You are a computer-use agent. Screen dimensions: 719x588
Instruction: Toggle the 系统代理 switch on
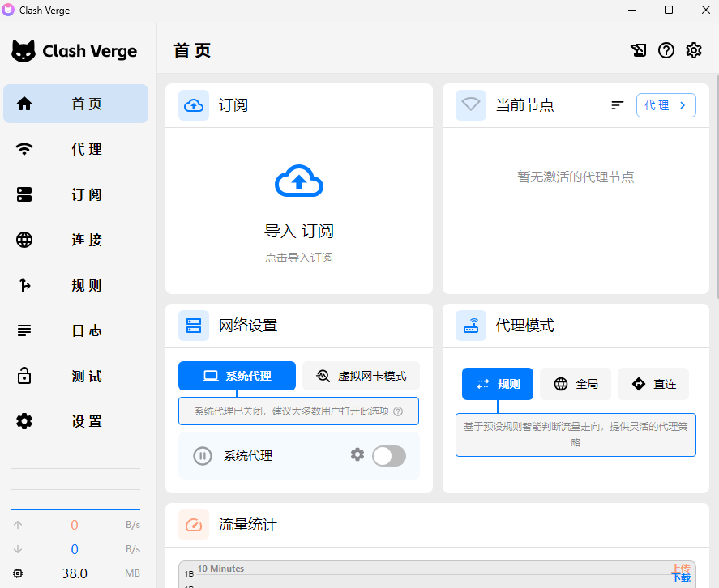tap(389, 456)
